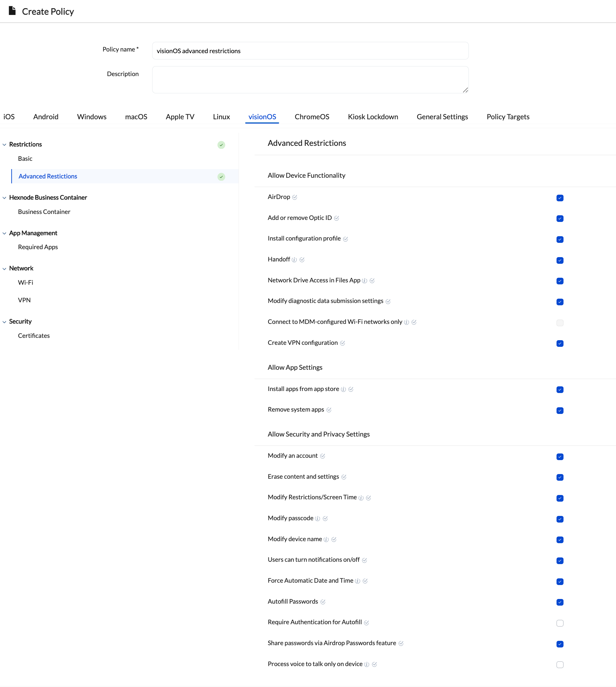The width and height of the screenshot is (616, 687).
Task: Uncheck the AirDrop checkbox
Action: pyautogui.click(x=560, y=198)
